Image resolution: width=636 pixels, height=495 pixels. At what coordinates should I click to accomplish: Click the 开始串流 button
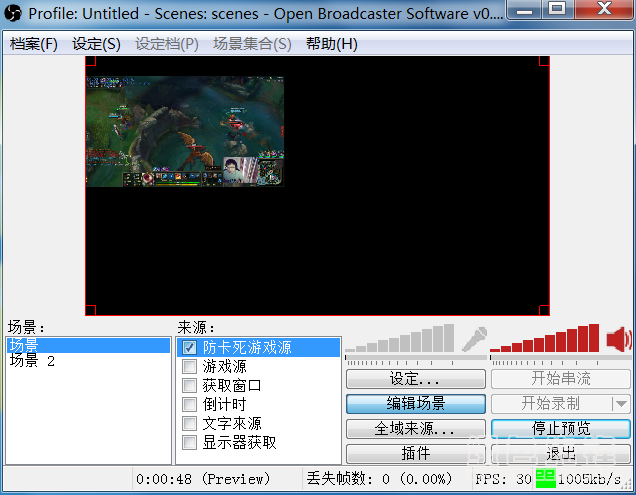point(561,379)
